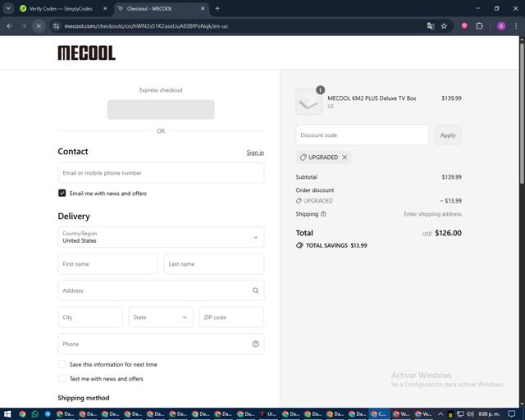Click the address search magnifier icon
Screen dimensions: 525x420
tap(255, 290)
